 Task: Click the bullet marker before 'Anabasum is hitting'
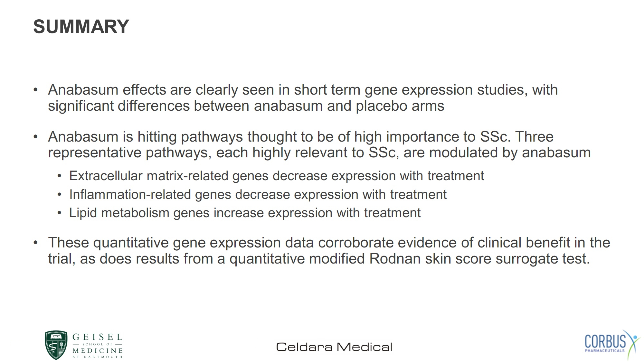tap(36, 137)
